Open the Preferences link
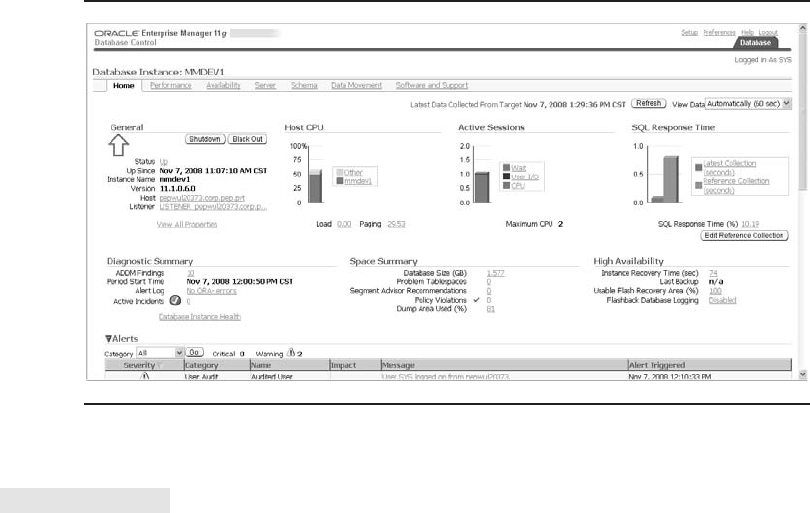 click(x=720, y=33)
